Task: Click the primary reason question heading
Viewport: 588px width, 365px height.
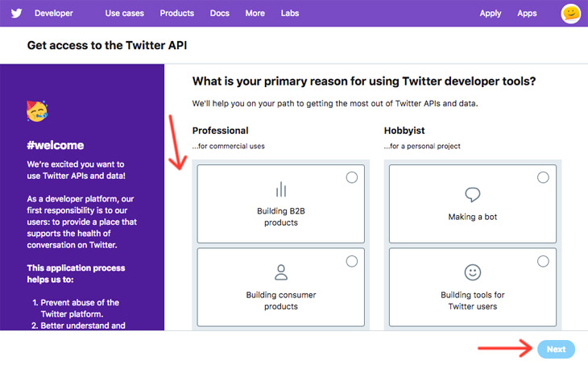Action: pyautogui.click(x=364, y=81)
